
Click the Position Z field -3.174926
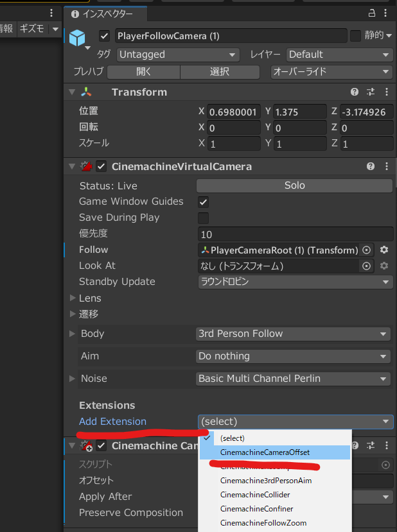(x=367, y=112)
